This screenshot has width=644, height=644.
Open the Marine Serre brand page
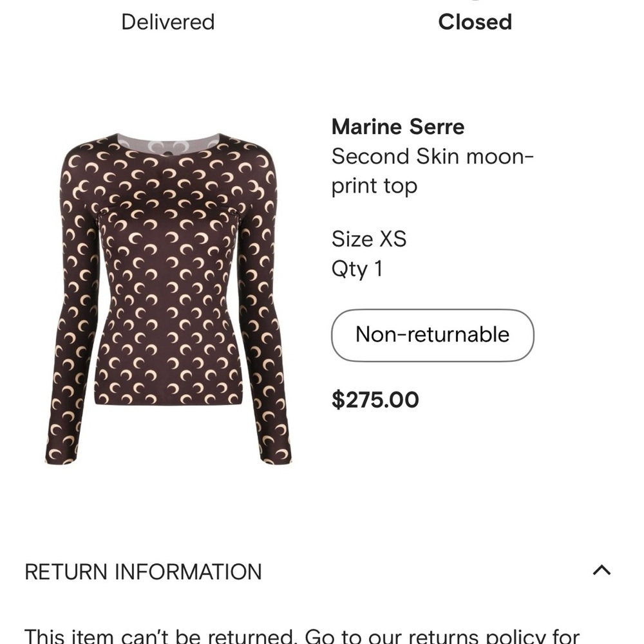pos(397,127)
